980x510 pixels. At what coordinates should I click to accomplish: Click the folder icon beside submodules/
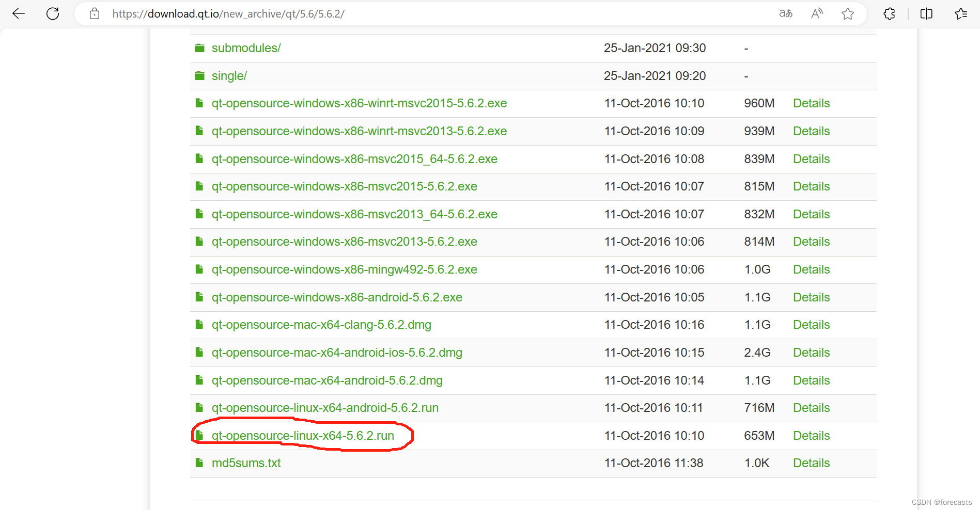[x=199, y=48]
